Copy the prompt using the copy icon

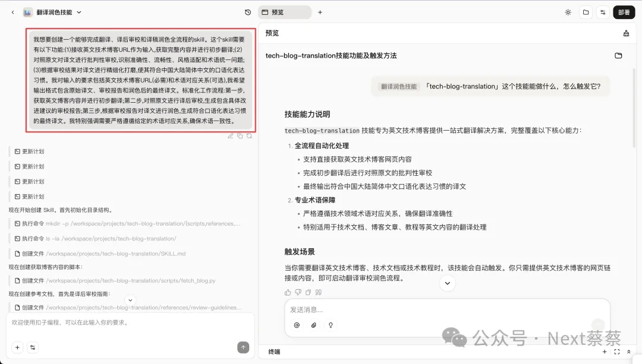pos(240,136)
